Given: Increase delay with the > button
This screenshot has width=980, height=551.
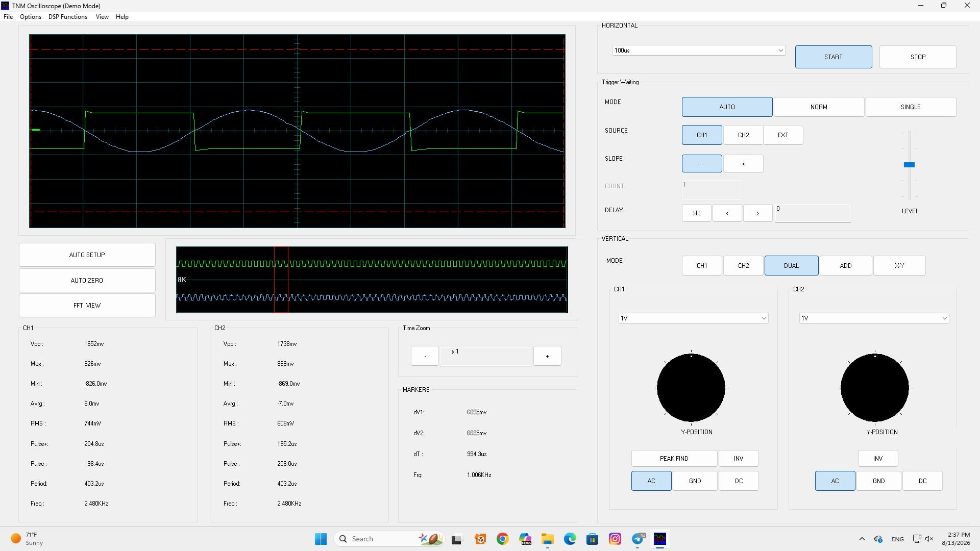Looking at the screenshot, I should (757, 213).
